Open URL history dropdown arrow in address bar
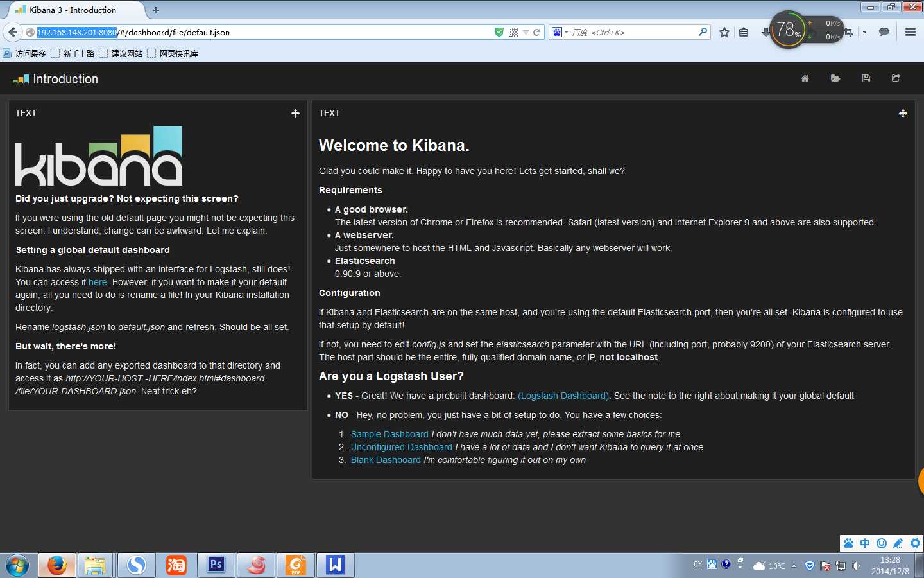 [526, 32]
